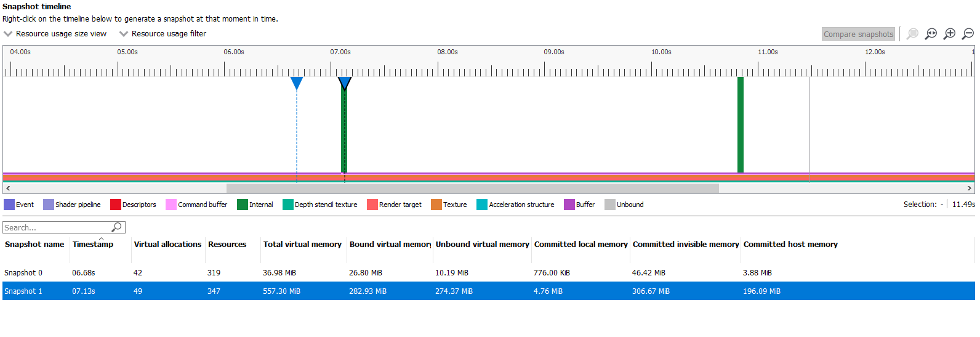Click the zoom to selection magnifier icon
The height and width of the screenshot is (337, 980).
tap(912, 34)
